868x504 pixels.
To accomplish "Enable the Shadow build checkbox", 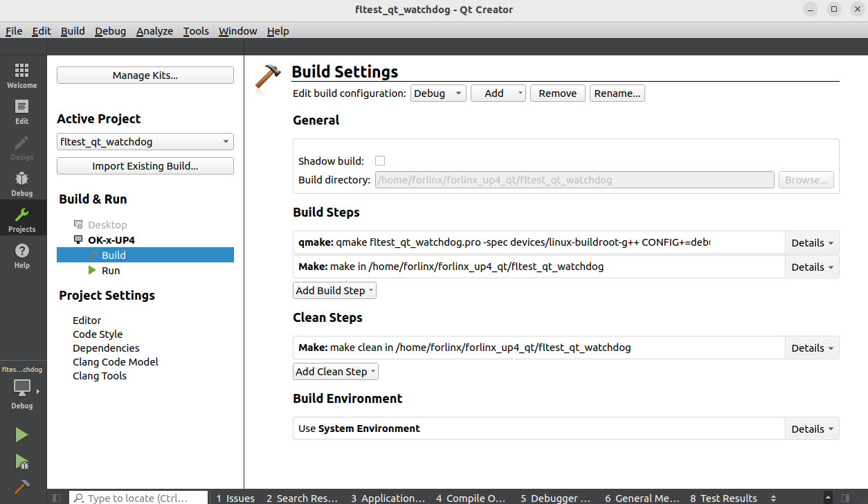I will pyautogui.click(x=380, y=161).
